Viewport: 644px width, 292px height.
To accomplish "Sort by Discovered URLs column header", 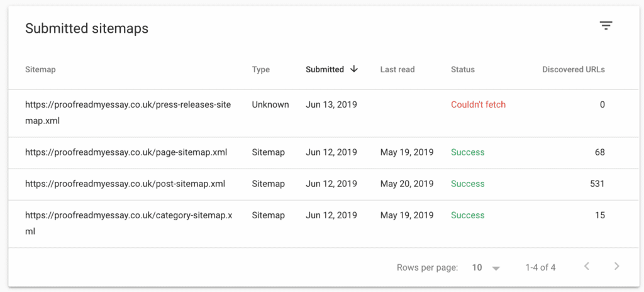I will coord(573,69).
